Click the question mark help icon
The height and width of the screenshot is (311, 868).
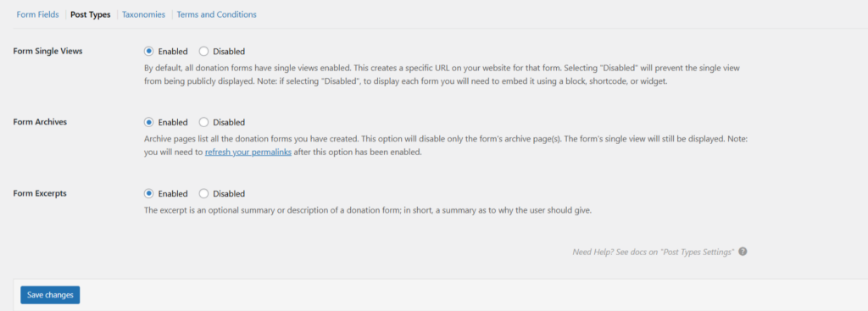click(743, 251)
